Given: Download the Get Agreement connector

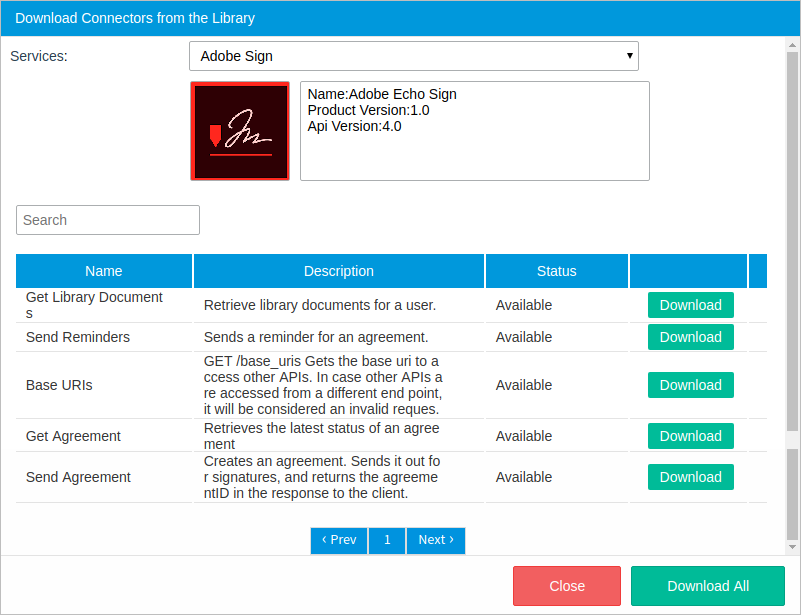Looking at the screenshot, I should pos(690,436).
